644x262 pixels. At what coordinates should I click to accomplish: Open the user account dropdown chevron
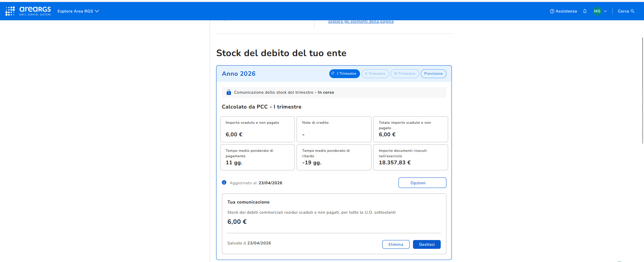tap(605, 11)
